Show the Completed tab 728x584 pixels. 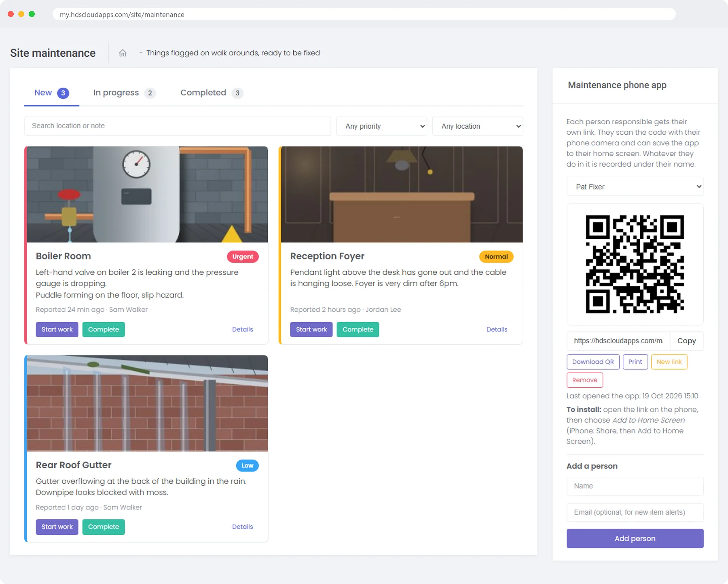tap(211, 93)
